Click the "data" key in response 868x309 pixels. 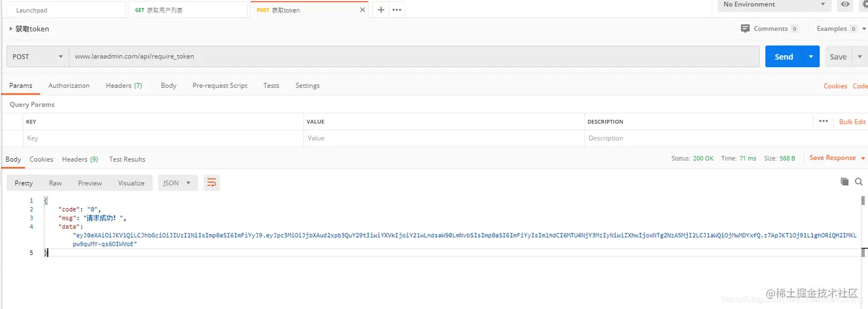click(69, 226)
